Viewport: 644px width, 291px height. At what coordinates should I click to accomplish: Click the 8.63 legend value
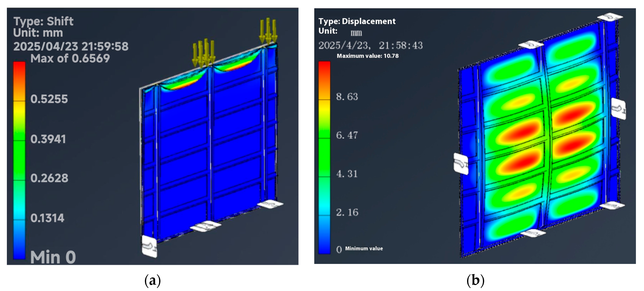tap(347, 97)
